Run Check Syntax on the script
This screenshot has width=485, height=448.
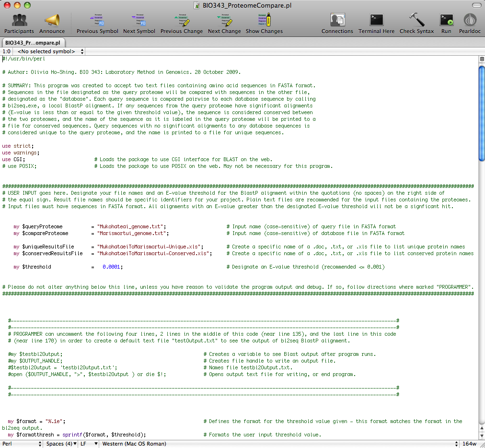[416, 24]
